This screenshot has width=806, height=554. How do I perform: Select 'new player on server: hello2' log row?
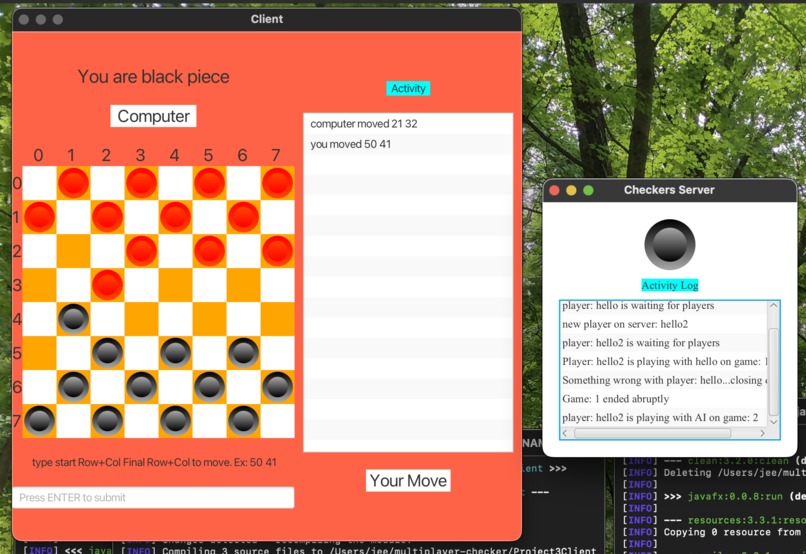(x=664, y=324)
